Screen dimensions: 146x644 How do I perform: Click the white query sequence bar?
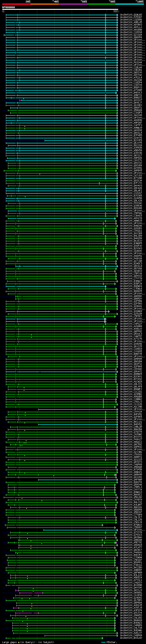(60, 9)
